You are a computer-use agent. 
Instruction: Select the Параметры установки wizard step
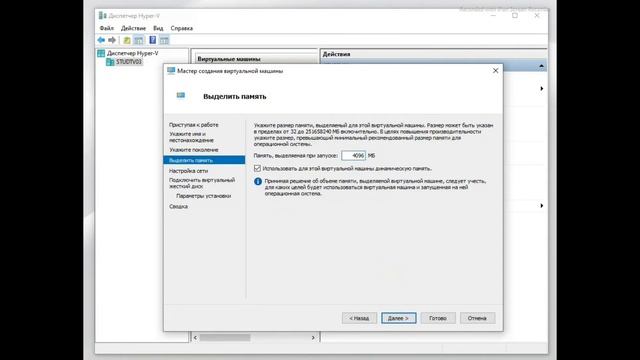(203, 196)
